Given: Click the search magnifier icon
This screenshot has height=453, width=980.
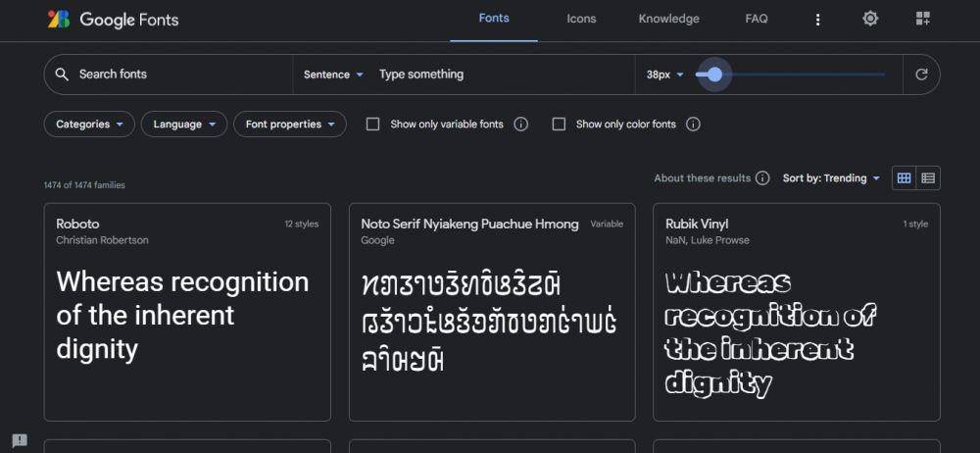Looking at the screenshot, I should [61, 75].
